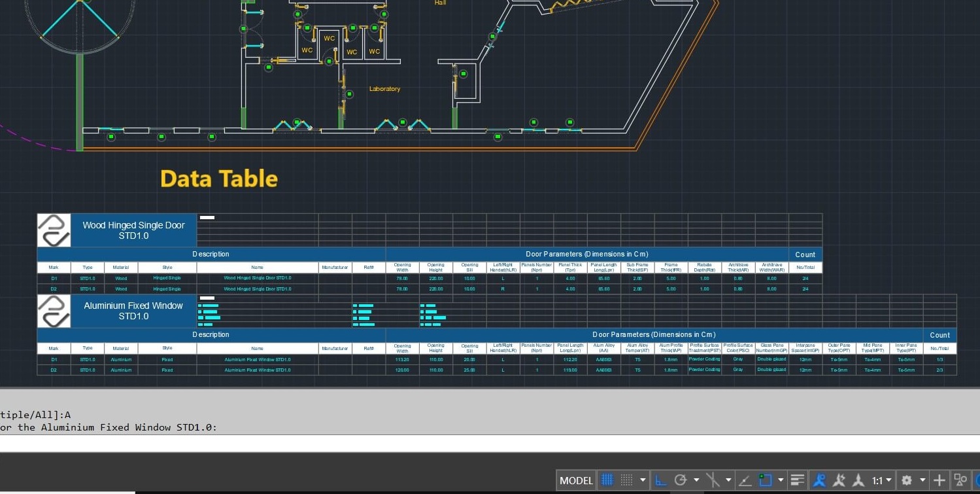Viewport: 980px width, 494px height.
Task: Click the Annotation Scale monitor icon
Action: coord(858,480)
